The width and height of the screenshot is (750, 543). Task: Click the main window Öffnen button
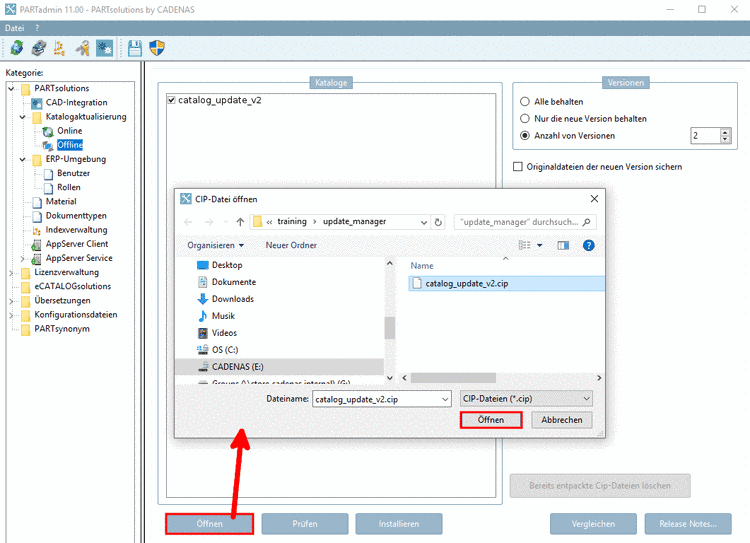pyautogui.click(x=209, y=524)
